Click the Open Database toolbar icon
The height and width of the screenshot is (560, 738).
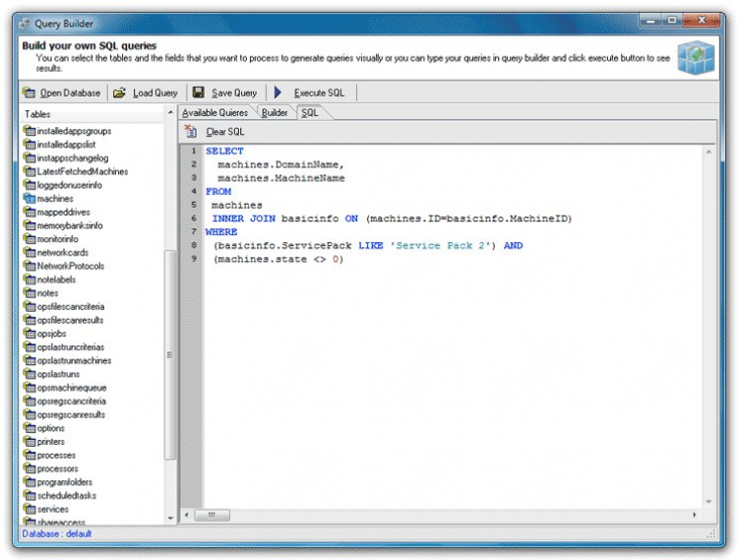click(x=30, y=93)
